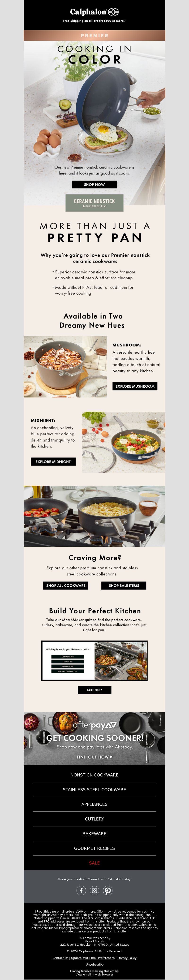Screen dimensions: 189x980
Task: Click the Calphalon logo at top
Action: coord(94,12)
